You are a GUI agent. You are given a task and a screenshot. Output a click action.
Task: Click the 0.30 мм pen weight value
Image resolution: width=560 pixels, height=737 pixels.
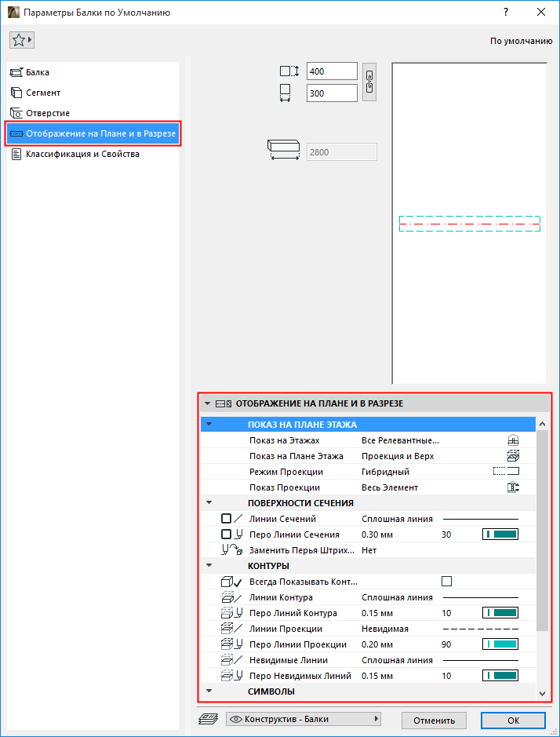377,535
